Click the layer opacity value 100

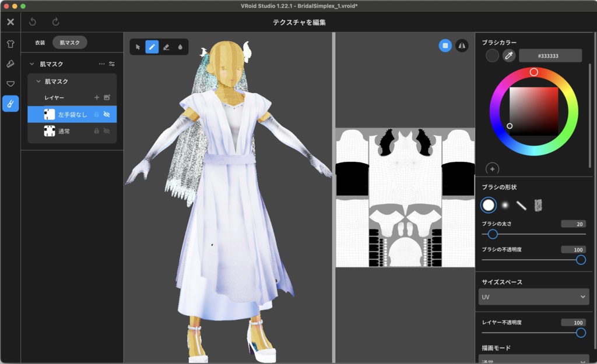coord(574,323)
